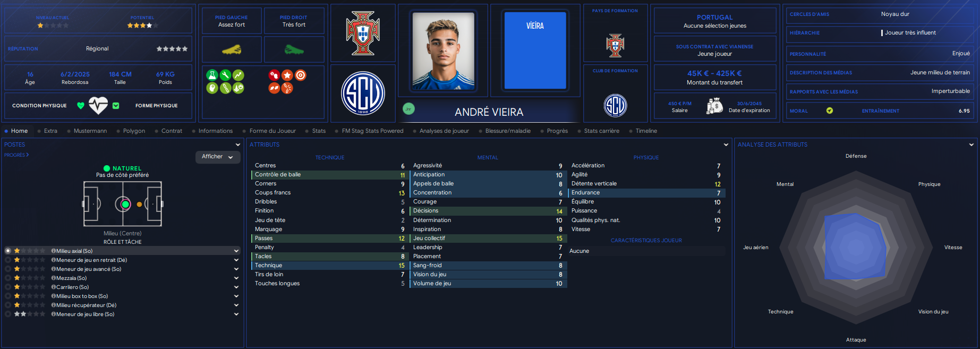The image size is (980, 349).
Task: Click the heartbeat condition physique icon
Action: (x=98, y=105)
